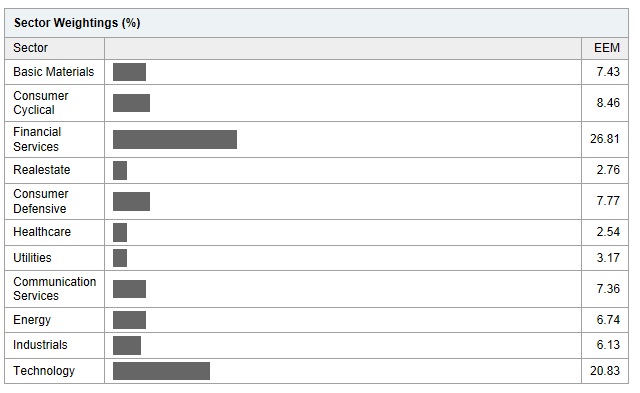Select the Communication Services label

click(55, 289)
